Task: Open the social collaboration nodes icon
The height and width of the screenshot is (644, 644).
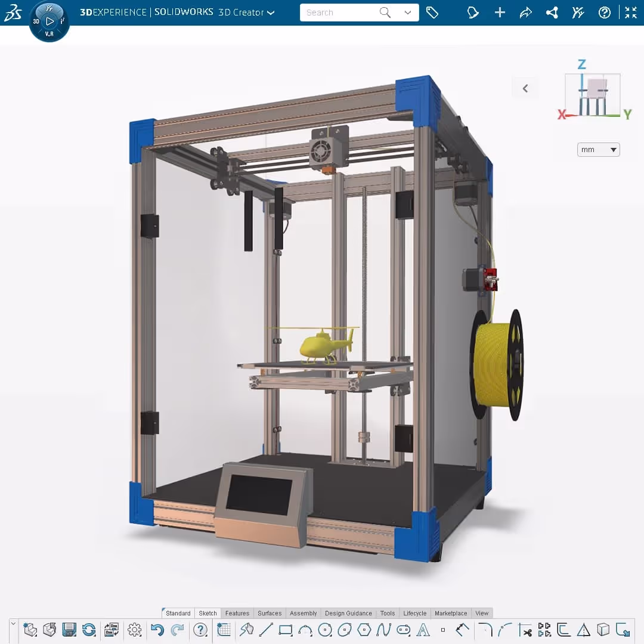Action: point(552,13)
